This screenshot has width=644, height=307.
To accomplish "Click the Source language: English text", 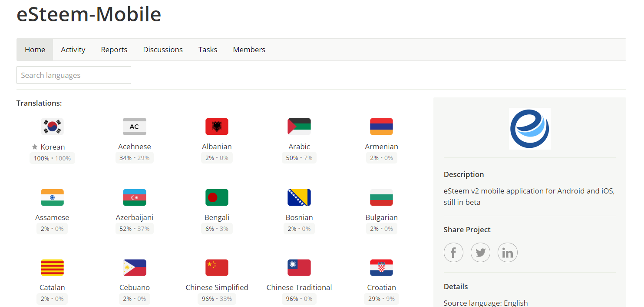I will click(486, 303).
